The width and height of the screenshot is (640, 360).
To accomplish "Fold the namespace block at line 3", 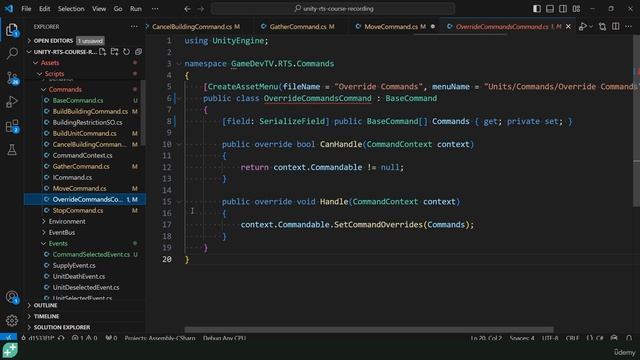I will pyautogui.click(x=179, y=64).
